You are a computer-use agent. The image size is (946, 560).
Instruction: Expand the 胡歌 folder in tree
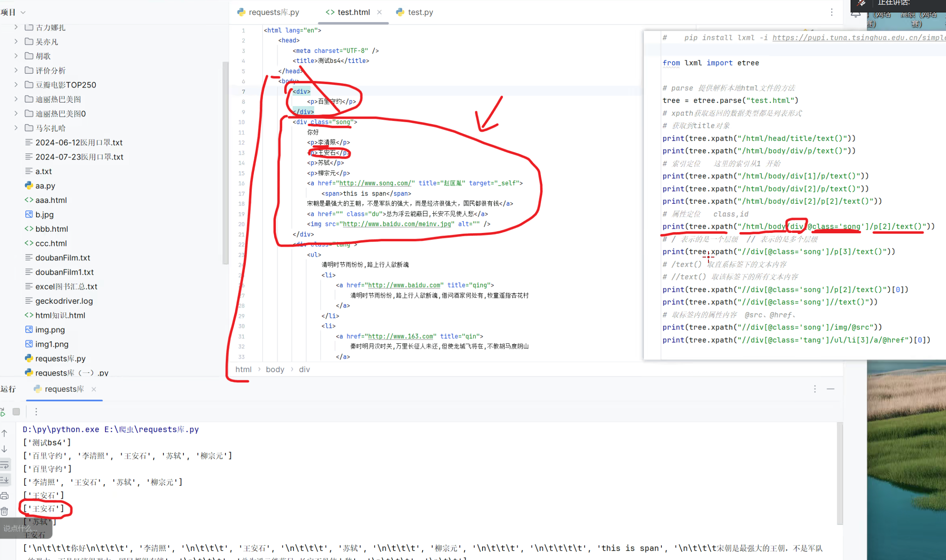click(x=16, y=56)
